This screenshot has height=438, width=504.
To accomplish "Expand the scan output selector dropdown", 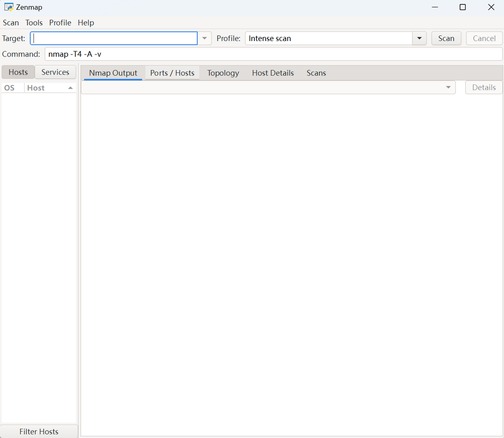I will tap(448, 87).
